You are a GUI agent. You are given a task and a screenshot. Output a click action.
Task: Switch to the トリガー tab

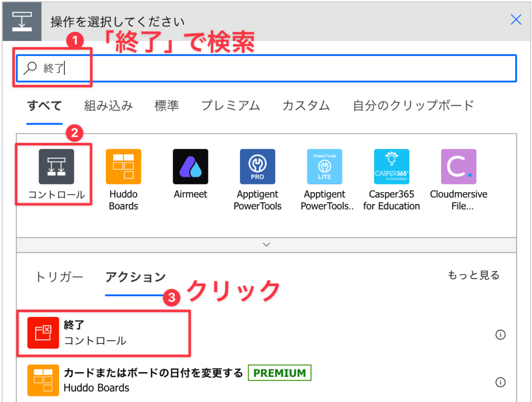point(59,277)
